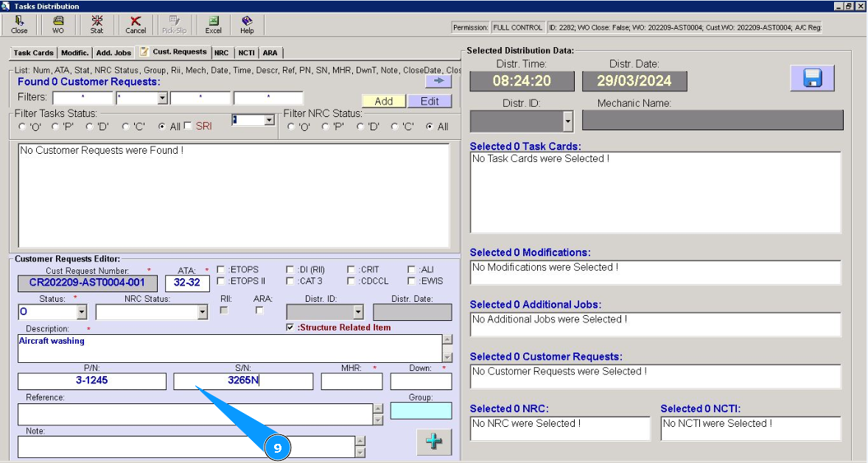Select NRC status 'O' radio button
Viewport: 868px width, 463px height.
291,127
